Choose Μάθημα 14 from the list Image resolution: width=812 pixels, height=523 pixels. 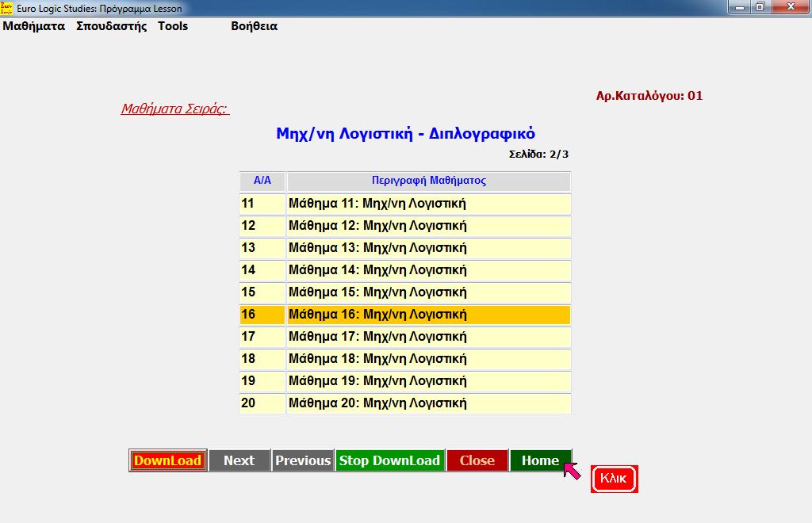click(428, 270)
